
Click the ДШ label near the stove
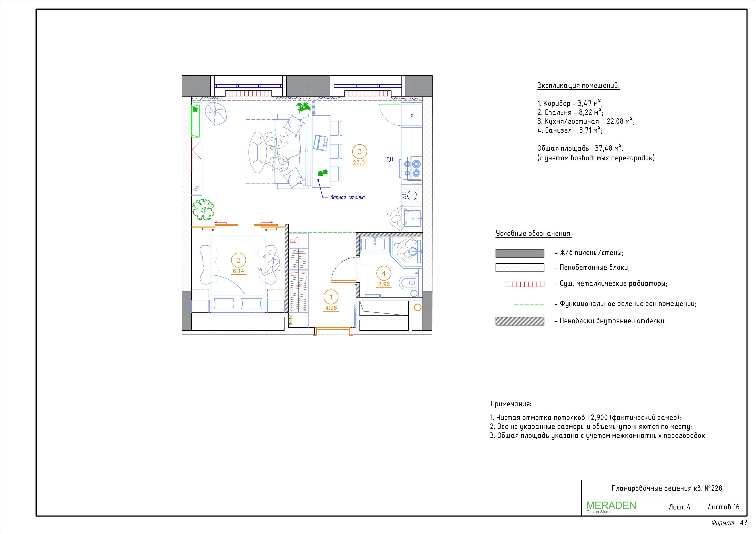[390, 160]
